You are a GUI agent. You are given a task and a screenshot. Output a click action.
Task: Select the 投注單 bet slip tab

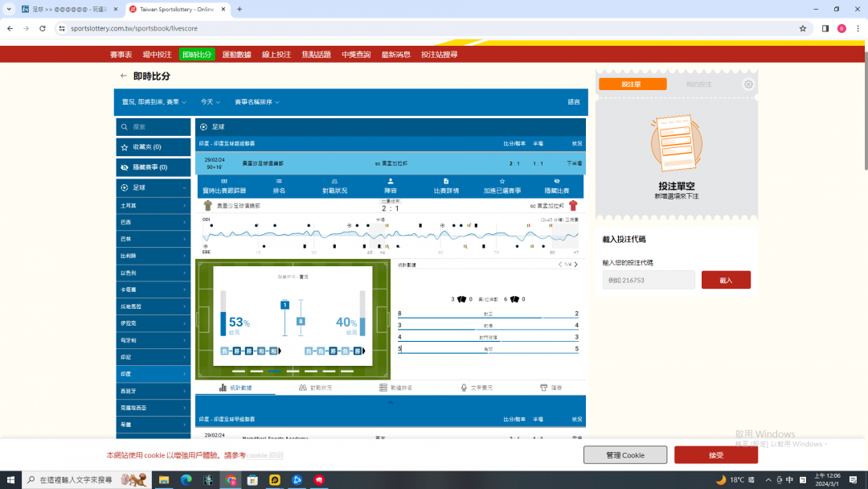633,84
